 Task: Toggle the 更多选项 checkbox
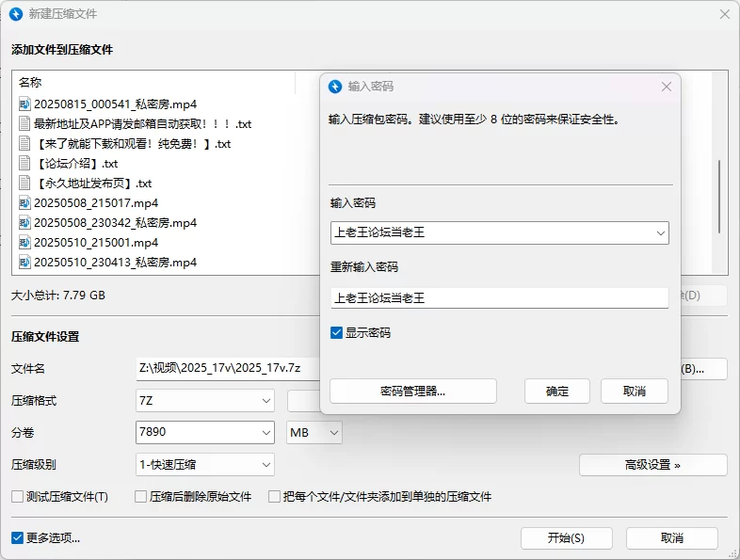17,538
